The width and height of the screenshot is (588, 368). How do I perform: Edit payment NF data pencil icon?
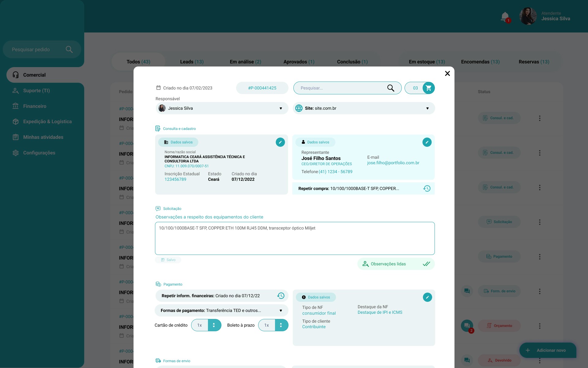coord(427,297)
